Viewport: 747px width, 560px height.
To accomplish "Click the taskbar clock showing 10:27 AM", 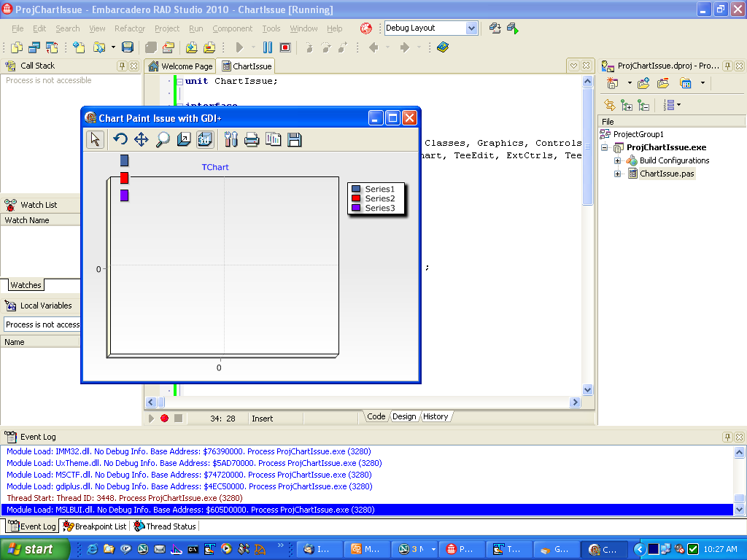I will click(x=720, y=550).
